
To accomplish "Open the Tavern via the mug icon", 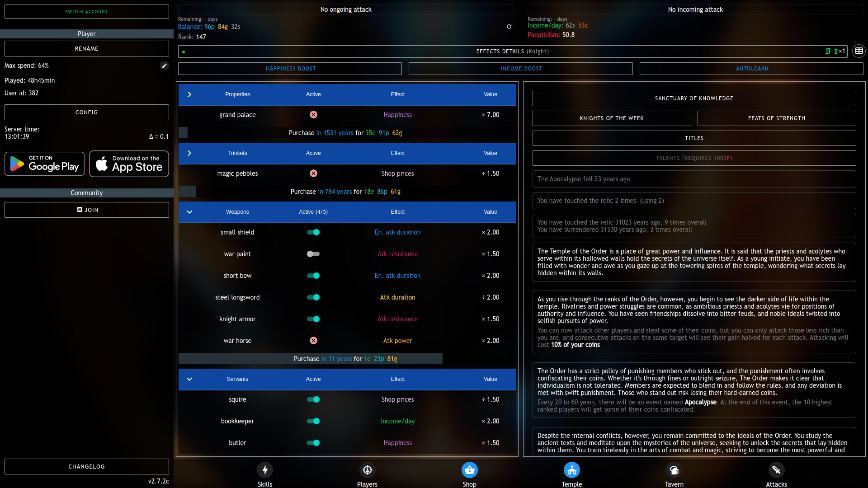I will (x=674, y=470).
